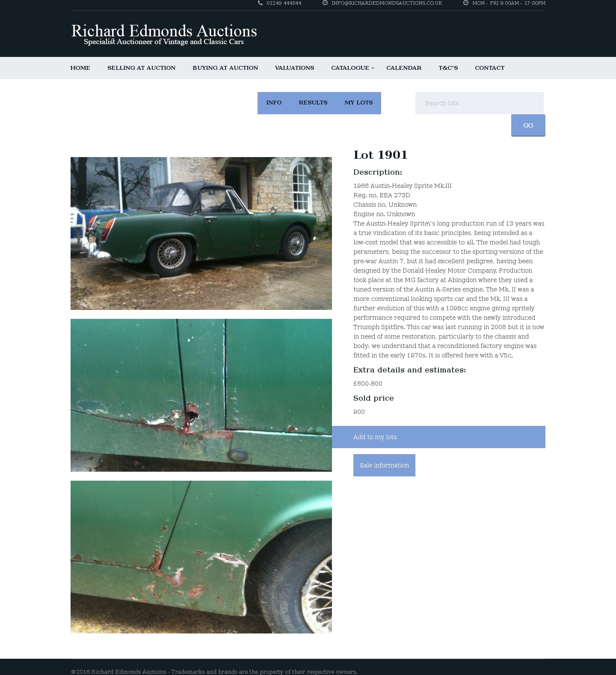616x675 pixels.
Task: Click the phone icon in header
Action: (260, 3)
